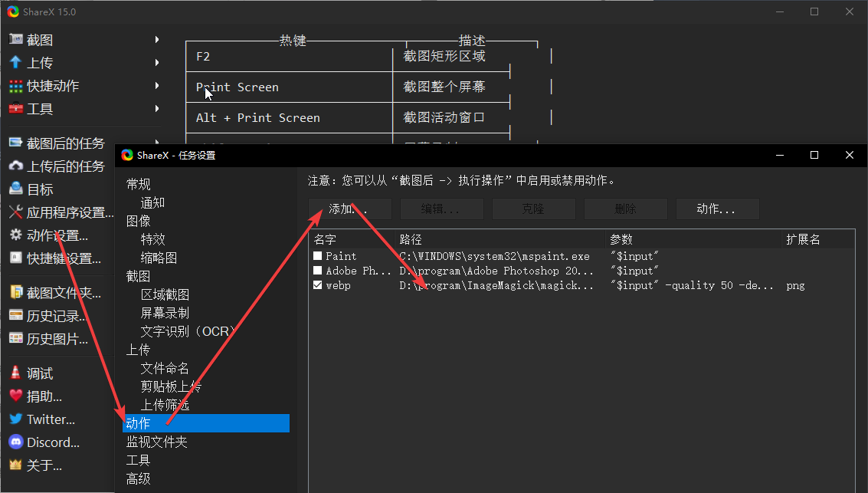868x493 pixels.
Task: Click the red toolbox 工具 icon
Action: point(15,109)
